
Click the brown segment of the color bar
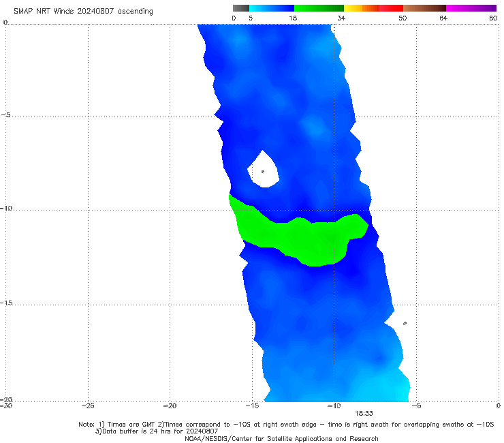click(x=424, y=8)
